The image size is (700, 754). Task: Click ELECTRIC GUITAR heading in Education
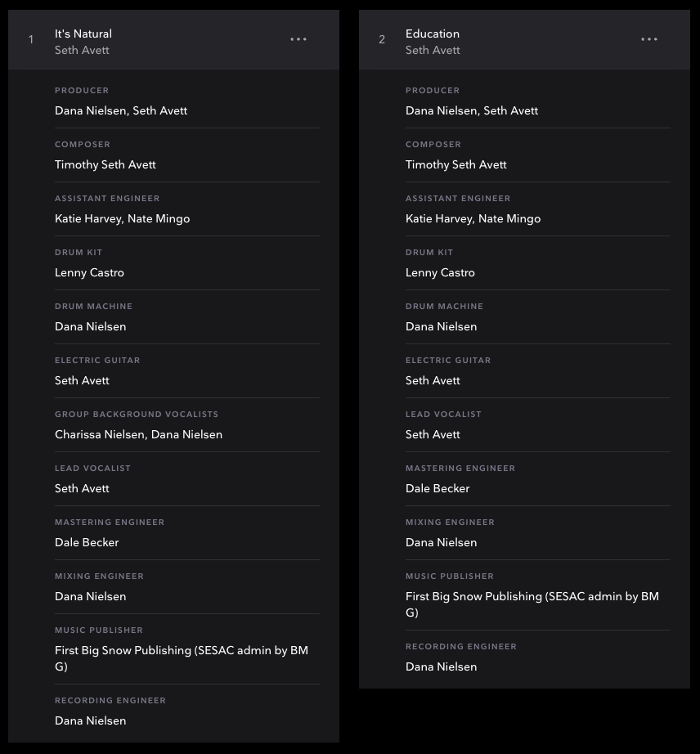coord(448,360)
